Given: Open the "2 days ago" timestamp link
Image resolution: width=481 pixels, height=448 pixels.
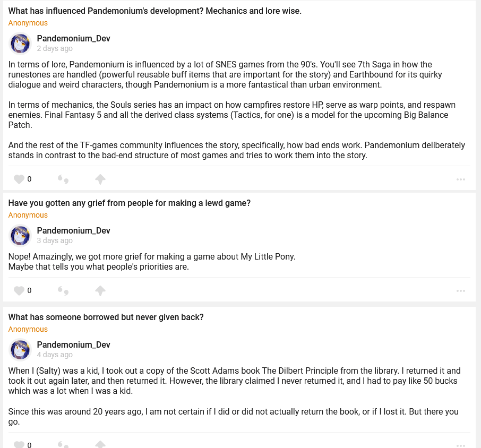Looking at the screenshot, I should pyautogui.click(x=55, y=49).
